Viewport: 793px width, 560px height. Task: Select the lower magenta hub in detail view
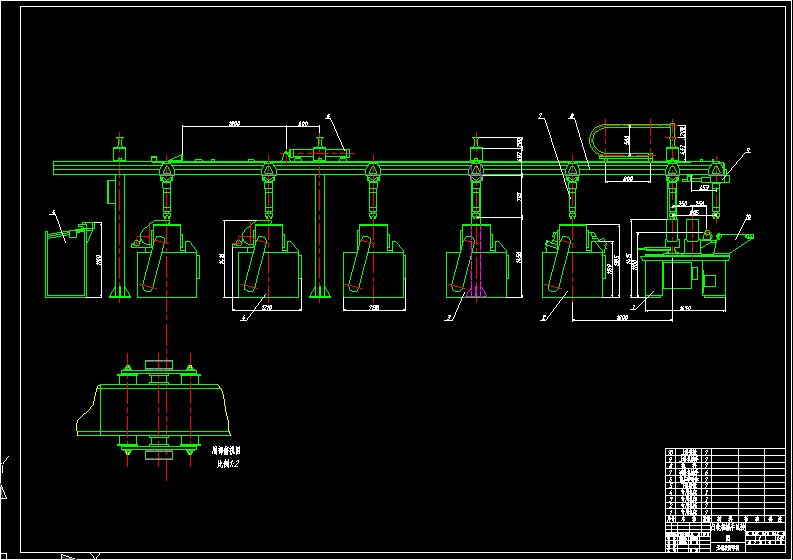[x=159, y=455]
